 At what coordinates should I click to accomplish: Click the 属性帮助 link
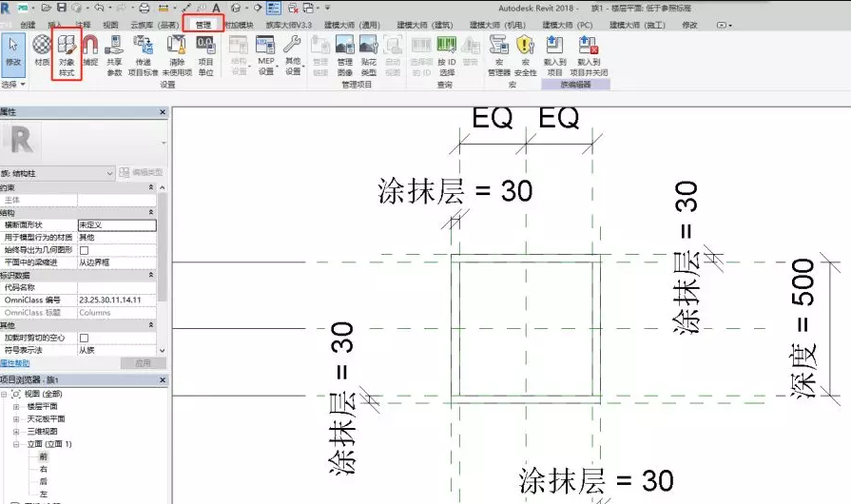click(14, 363)
